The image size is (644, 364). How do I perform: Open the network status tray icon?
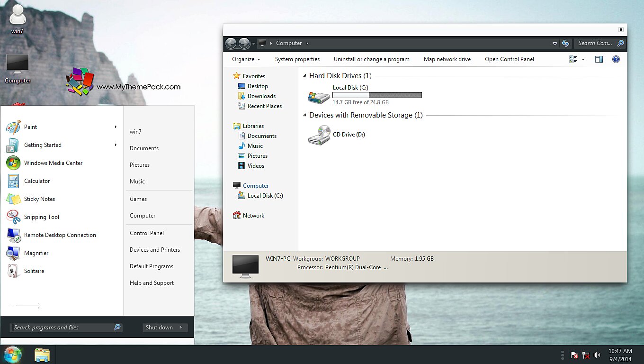pos(586,355)
